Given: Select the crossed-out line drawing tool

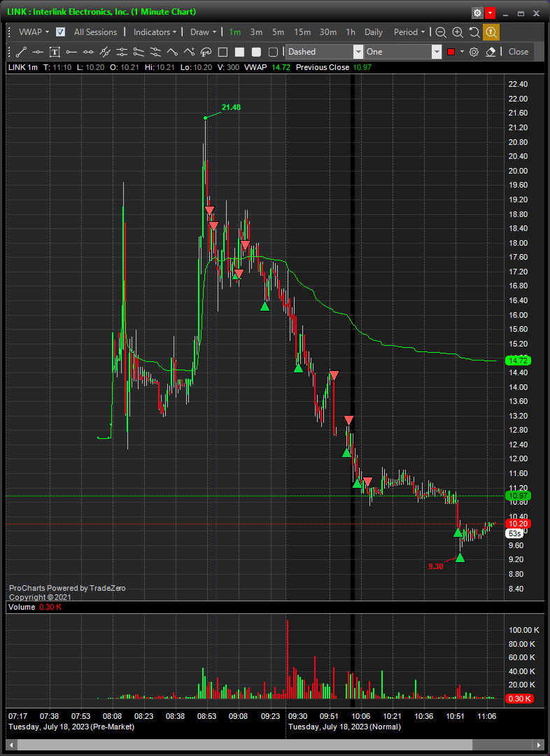Looking at the screenshot, I should tap(105, 52).
